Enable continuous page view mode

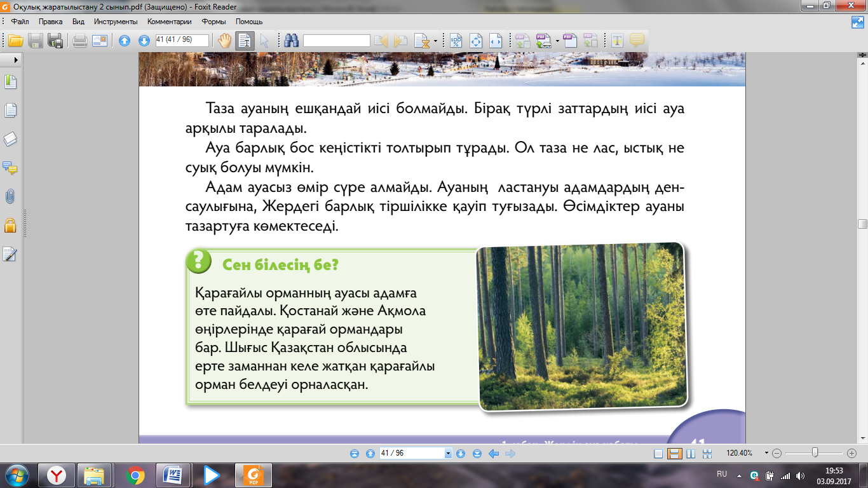tap(675, 454)
